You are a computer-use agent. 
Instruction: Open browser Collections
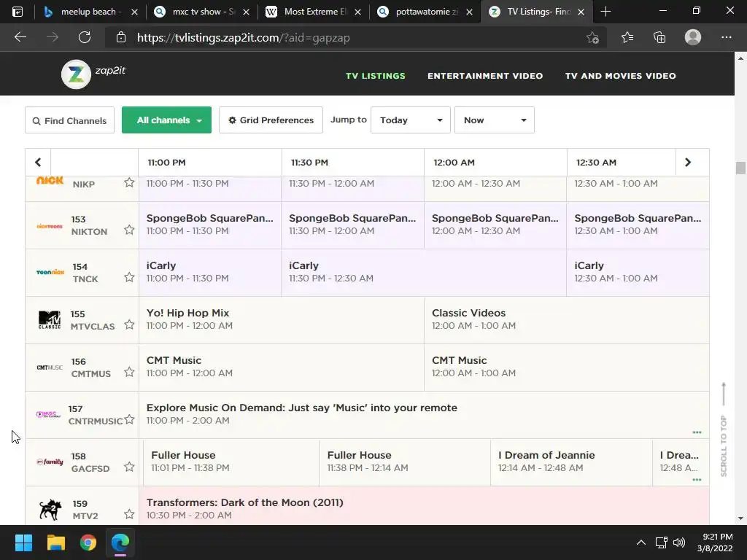pyautogui.click(x=659, y=37)
